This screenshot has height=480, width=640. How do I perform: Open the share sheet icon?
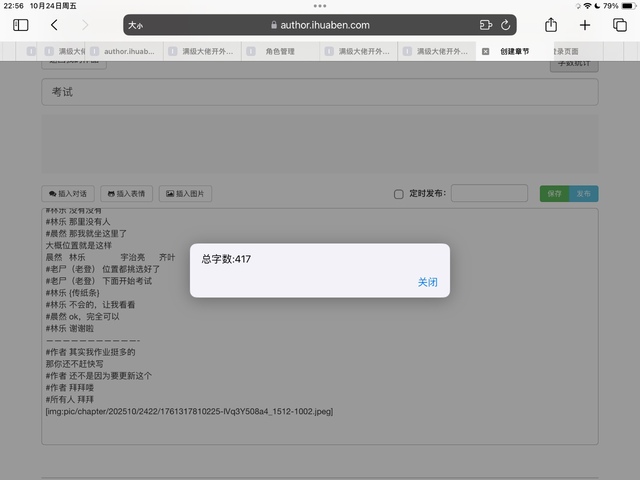click(x=550, y=25)
